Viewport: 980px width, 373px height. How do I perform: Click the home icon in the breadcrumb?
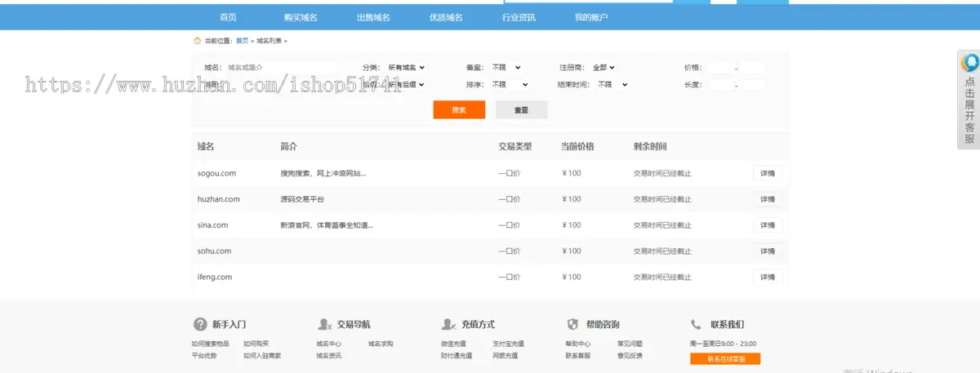tap(197, 40)
